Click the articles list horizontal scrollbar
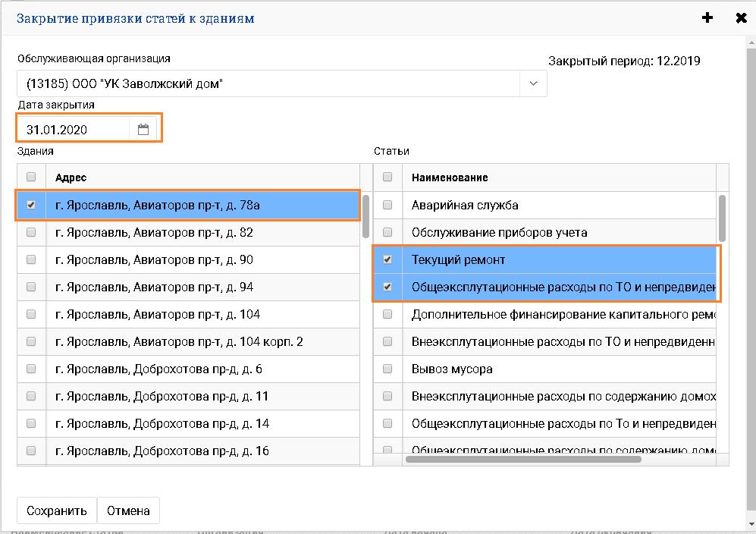The width and height of the screenshot is (756, 534). click(523, 459)
